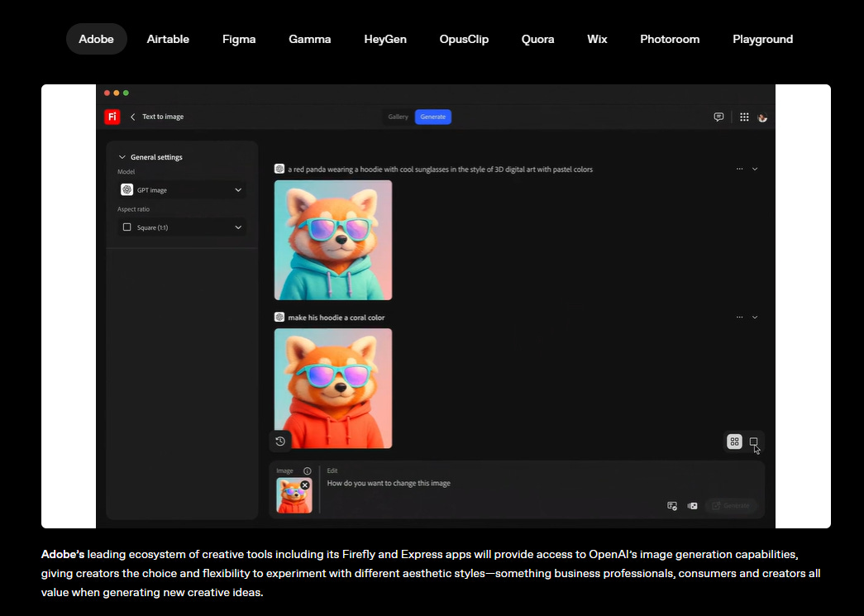Collapse the red panda prompt result
This screenshot has height=616, width=864.
pos(755,169)
